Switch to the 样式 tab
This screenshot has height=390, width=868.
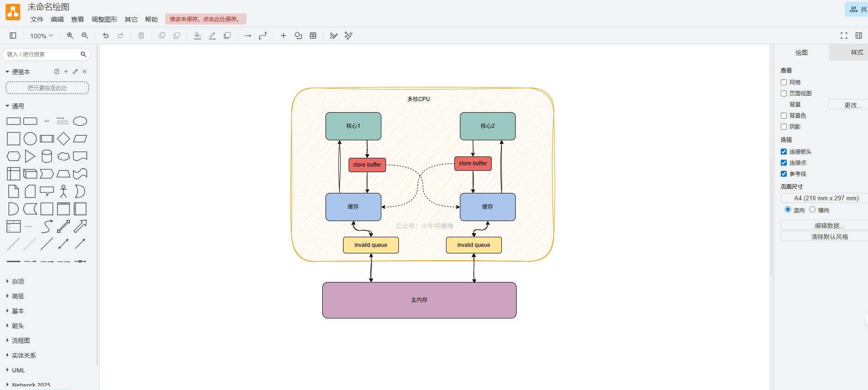click(849, 53)
